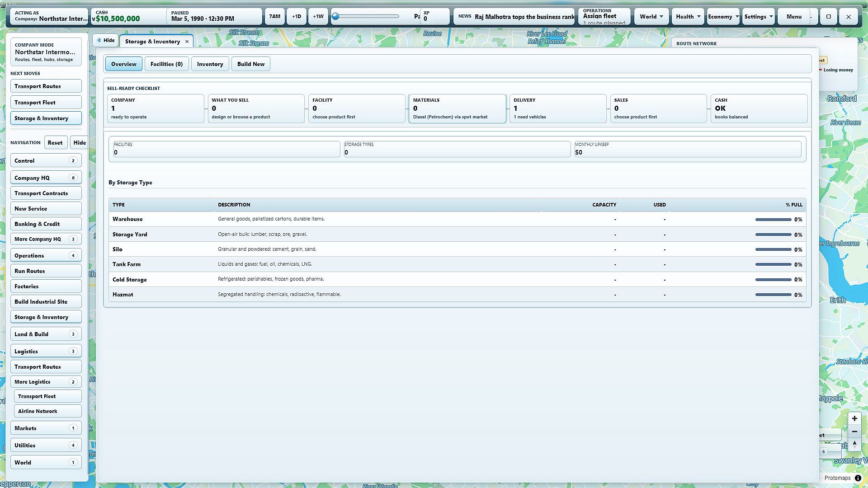
Task: Open the World dropdown menu
Action: coord(651,17)
